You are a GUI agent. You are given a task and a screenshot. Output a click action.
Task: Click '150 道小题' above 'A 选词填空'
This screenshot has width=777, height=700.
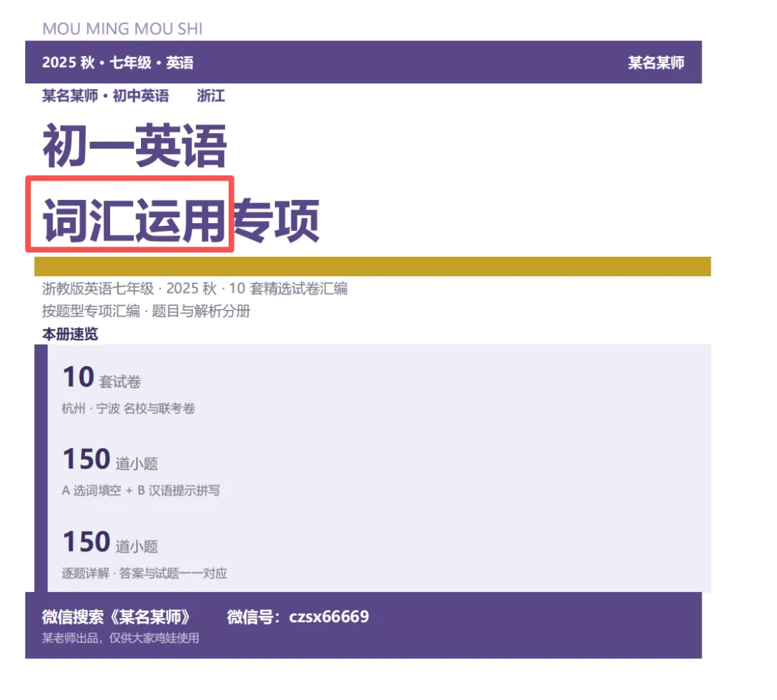[110, 459]
